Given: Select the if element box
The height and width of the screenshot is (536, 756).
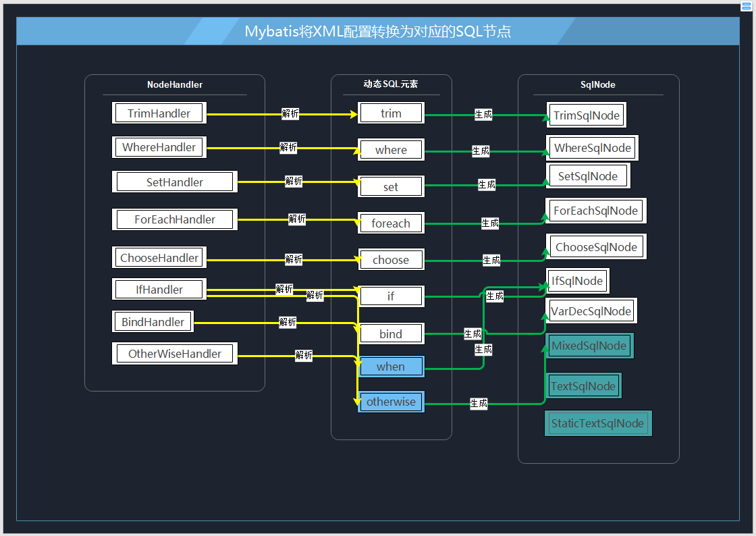Looking at the screenshot, I should coord(391,296).
